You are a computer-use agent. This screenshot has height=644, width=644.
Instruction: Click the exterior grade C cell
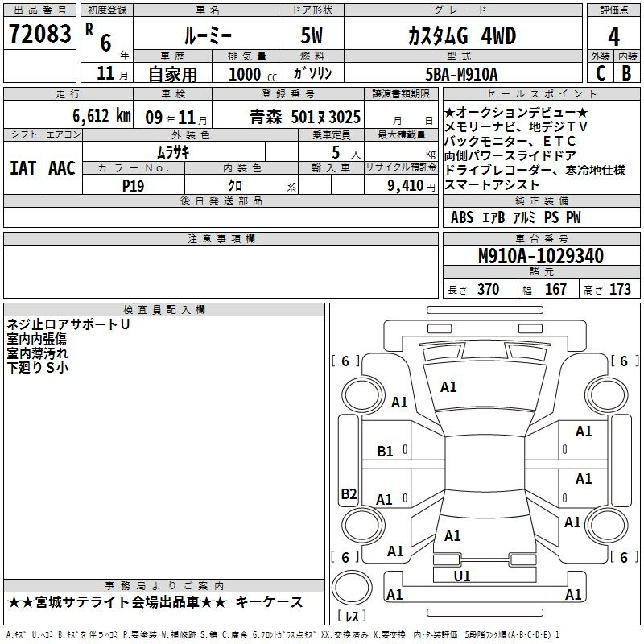click(x=601, y=72)
